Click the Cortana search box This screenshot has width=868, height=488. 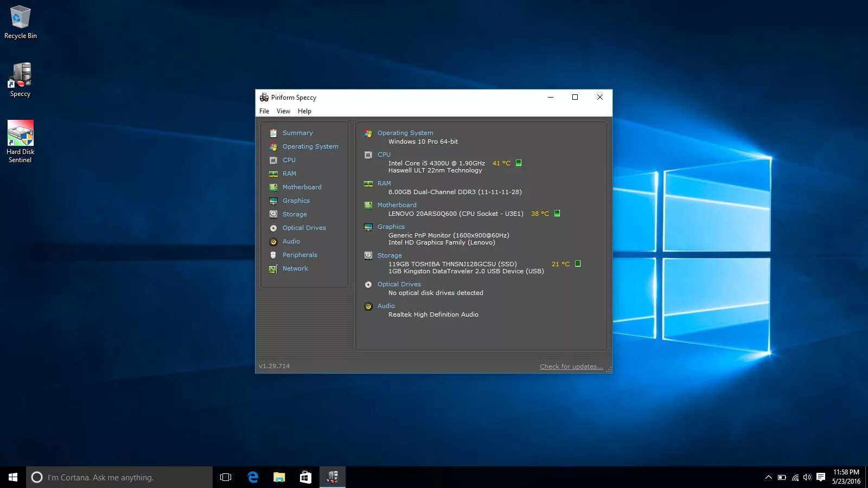click(x=119, y=477)
